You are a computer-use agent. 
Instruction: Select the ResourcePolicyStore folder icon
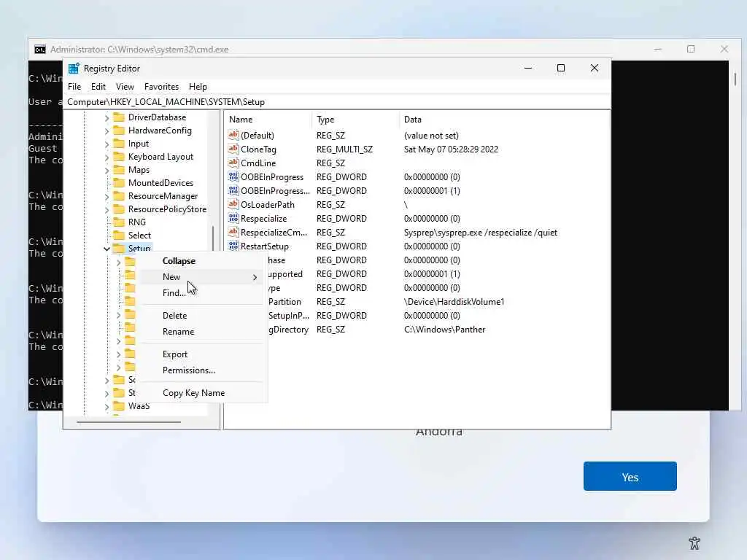[x=119, y=209]
